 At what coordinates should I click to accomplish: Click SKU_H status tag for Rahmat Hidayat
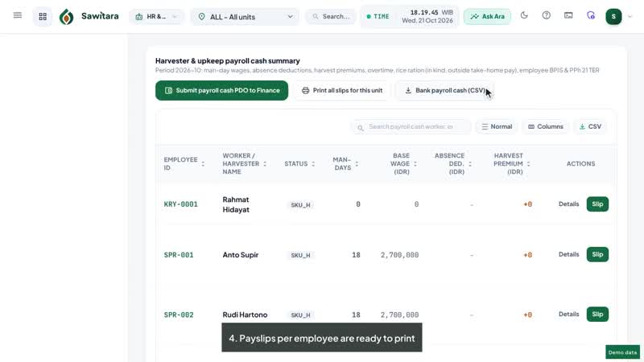click(300, 205)
